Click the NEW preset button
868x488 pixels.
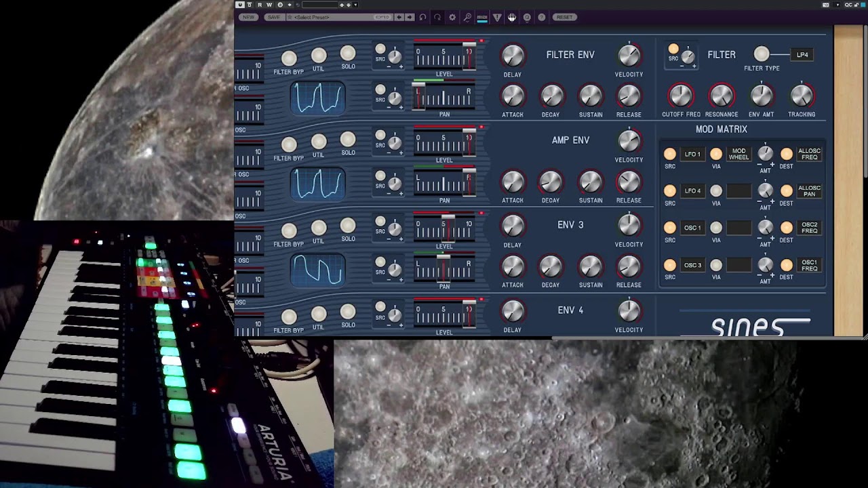(x=249, y=17)
